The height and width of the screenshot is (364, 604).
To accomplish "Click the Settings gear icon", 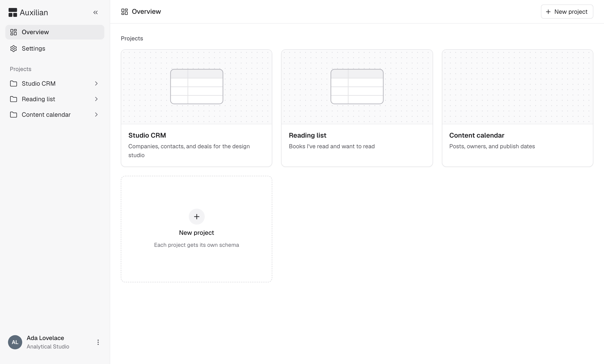I will (14, 49).
